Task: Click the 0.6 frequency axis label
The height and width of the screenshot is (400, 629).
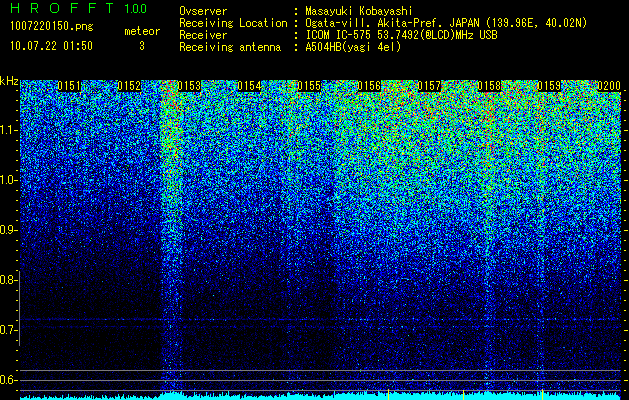Action: pos(7,380)
